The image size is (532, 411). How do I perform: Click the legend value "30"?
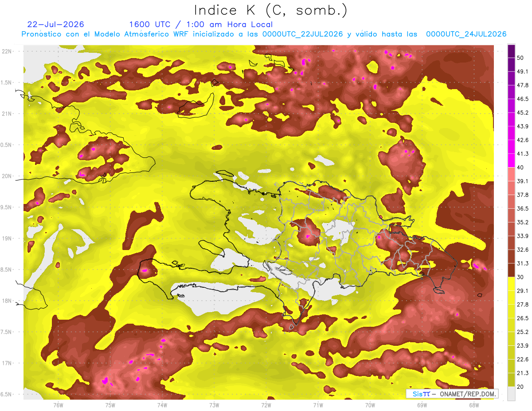(x=520, y=277)
